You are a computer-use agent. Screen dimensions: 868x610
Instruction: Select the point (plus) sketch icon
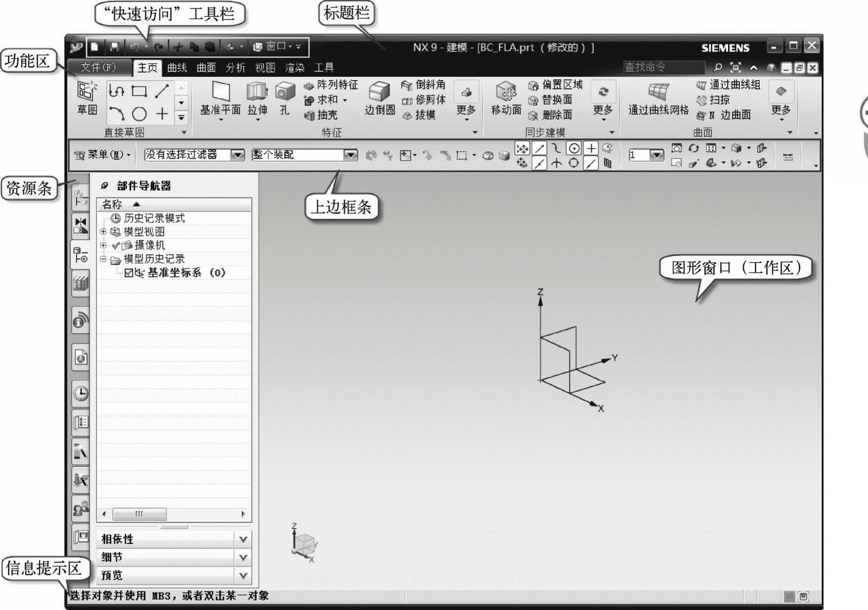(162, 114)
